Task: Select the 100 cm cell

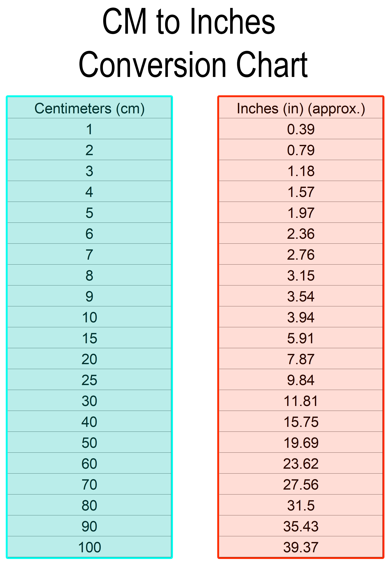Action: click(89, 547)
